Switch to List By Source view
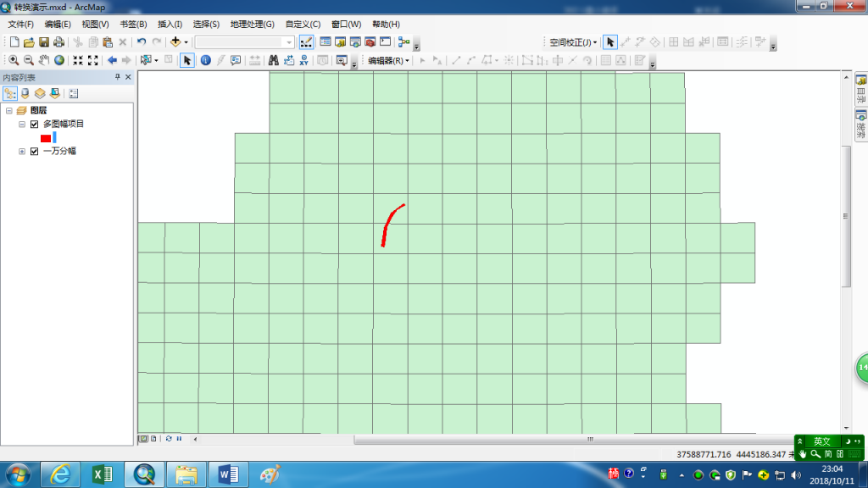868x488 pixels. tap(25, 93)
